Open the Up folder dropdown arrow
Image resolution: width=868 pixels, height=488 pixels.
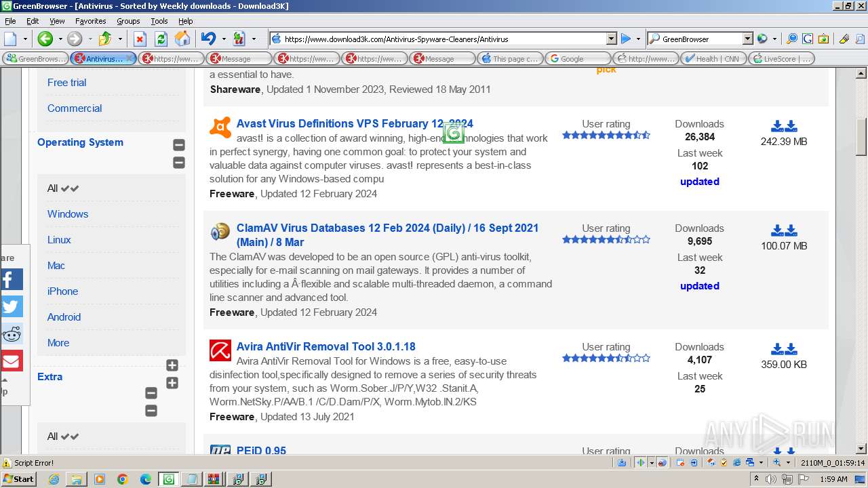[120, 39]
